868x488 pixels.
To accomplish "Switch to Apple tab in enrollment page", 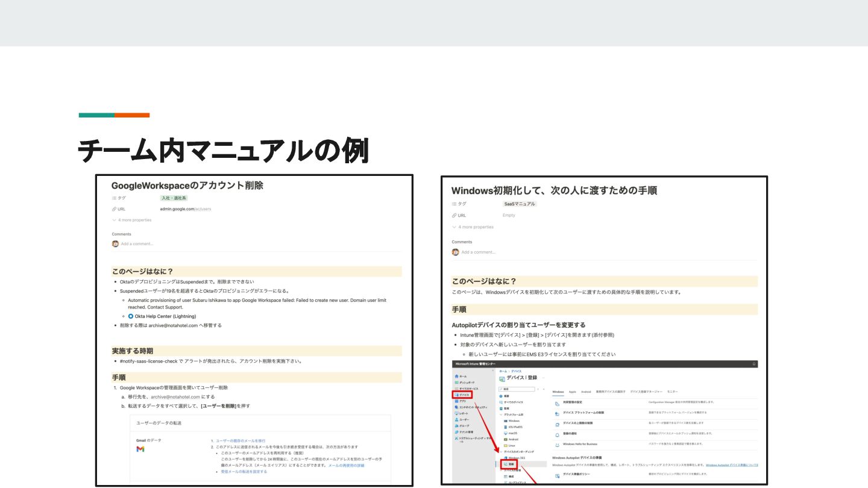I will pos(573,392).
